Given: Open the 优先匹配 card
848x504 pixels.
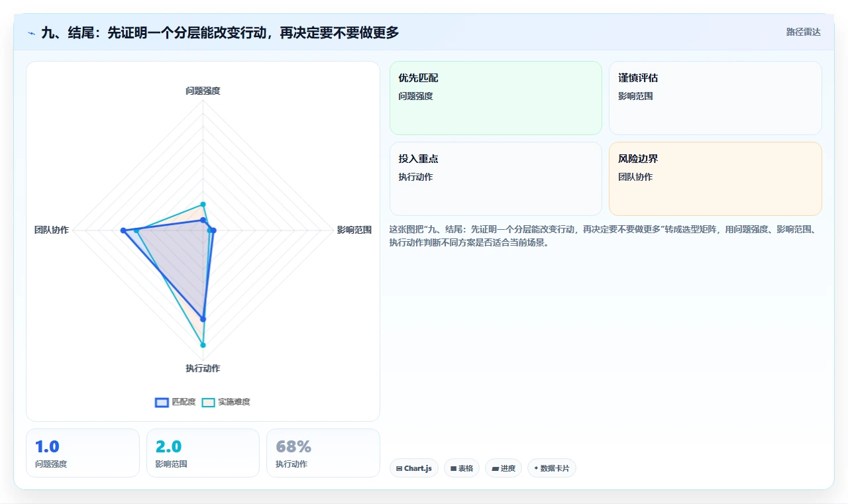Looking at the screenshot, I should click(496, 98).
